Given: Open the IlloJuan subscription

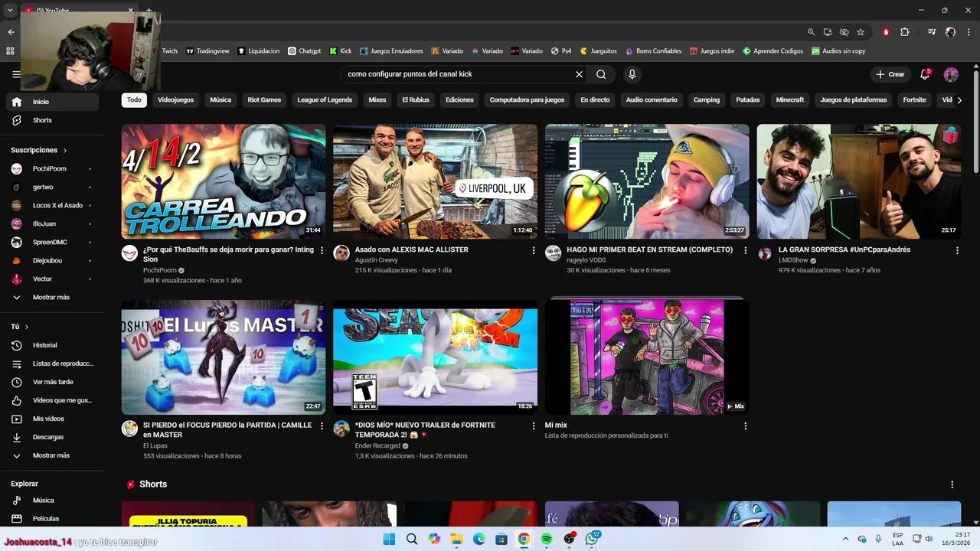Looking at the screenshot, I should [x=52, y=223].
